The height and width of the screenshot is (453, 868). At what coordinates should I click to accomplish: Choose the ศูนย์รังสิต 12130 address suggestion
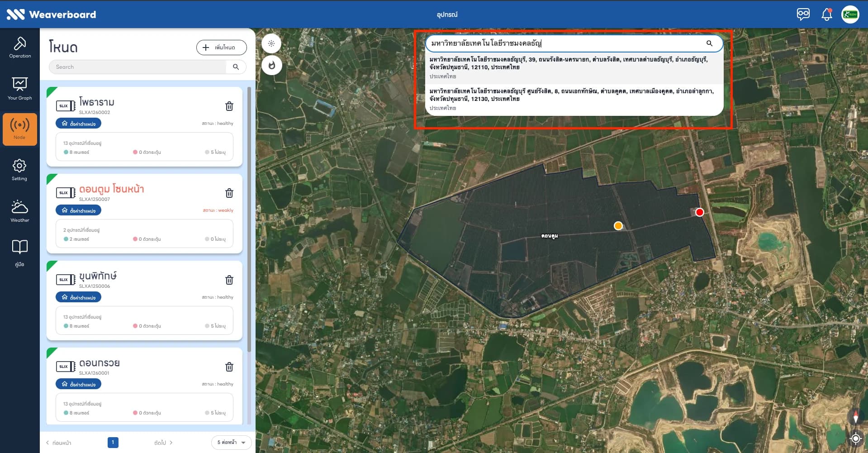(x=574, y=100)
